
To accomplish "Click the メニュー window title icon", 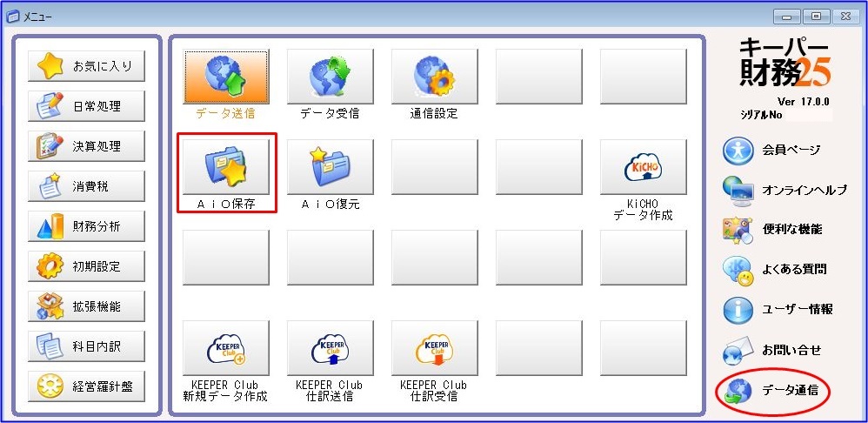I will click(x=13, y=17).
